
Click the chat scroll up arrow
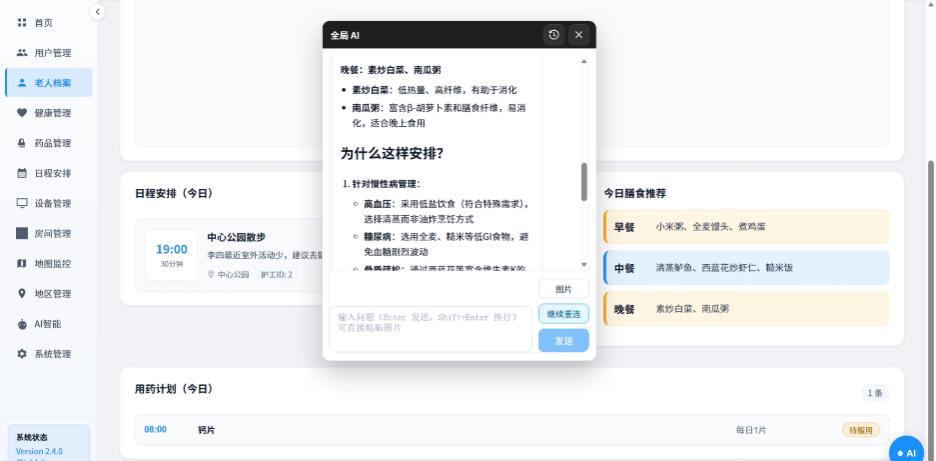[584, 62]
